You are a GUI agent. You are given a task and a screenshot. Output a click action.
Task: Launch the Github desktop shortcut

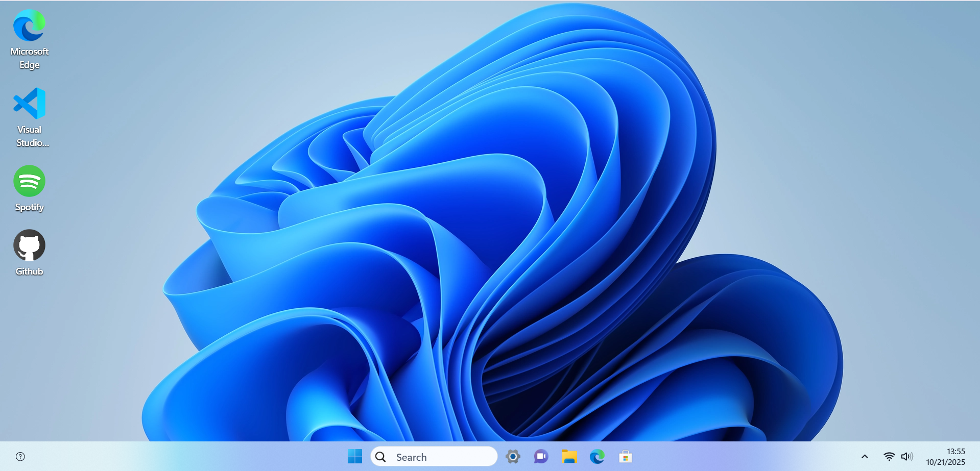tap(29, 245)
